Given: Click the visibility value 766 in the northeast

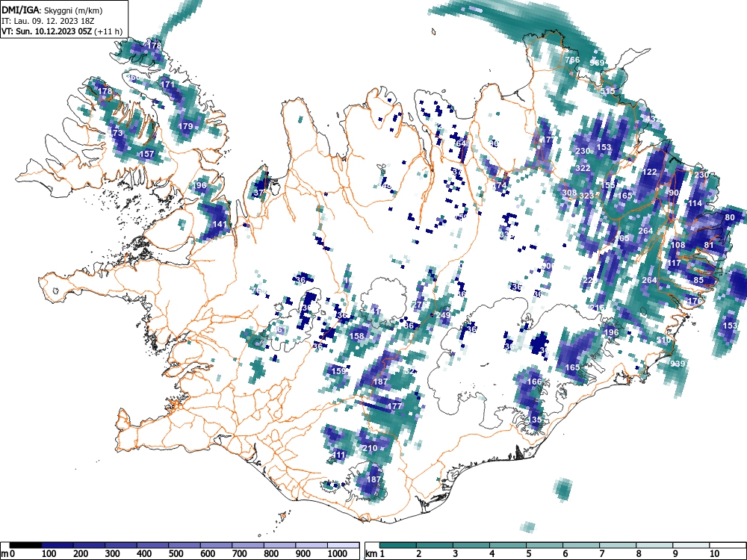Looking at the screenshot, I should tap(572, 60).
